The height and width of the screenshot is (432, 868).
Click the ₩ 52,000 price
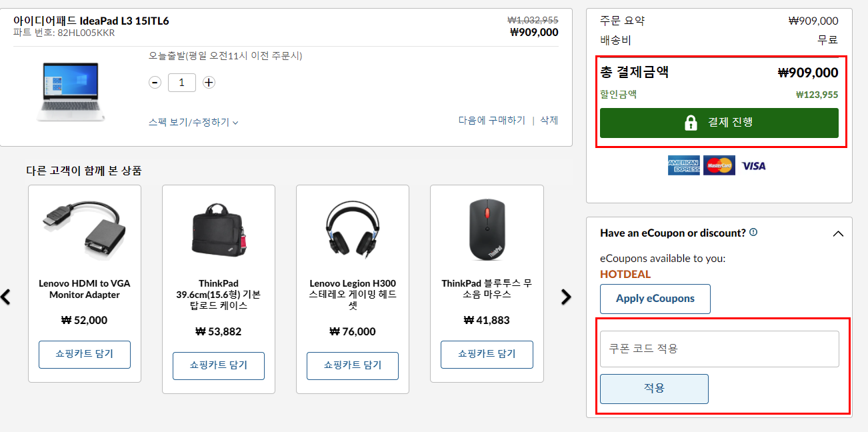(84, 320)
